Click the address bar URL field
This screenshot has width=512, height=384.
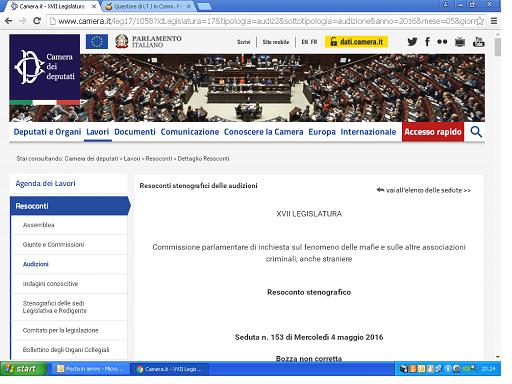(x=267, y=21)
